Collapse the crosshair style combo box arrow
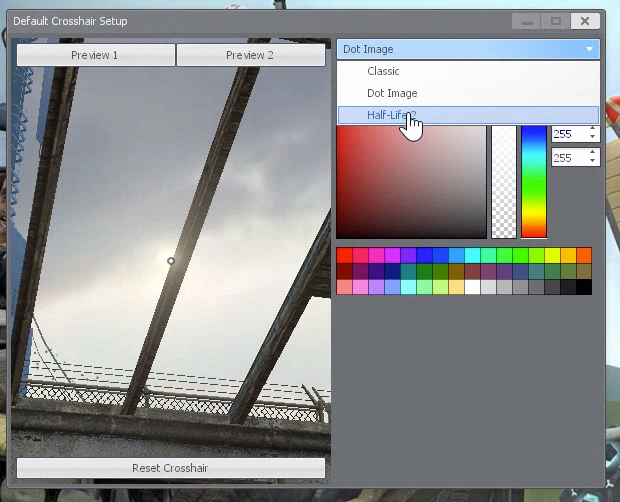 (x=589, y=49)
